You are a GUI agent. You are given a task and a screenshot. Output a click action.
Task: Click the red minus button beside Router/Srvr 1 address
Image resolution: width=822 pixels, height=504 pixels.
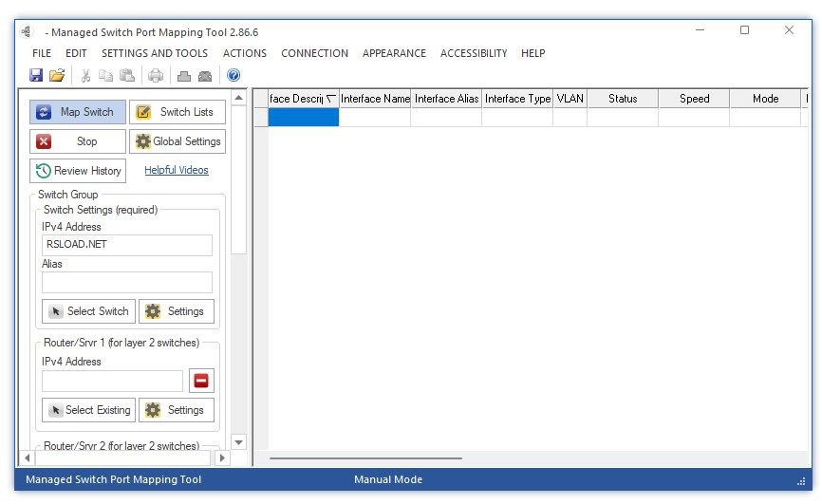[x=201, y=381]
